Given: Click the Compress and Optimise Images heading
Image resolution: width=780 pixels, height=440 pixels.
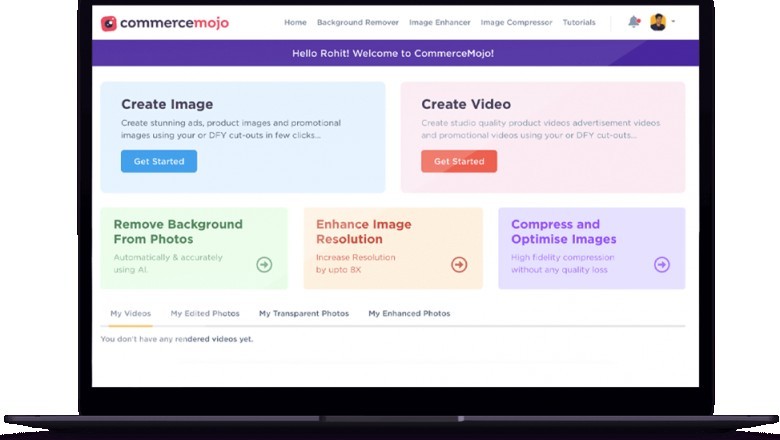Looking at the screenshot, I should tap(564, 232).
